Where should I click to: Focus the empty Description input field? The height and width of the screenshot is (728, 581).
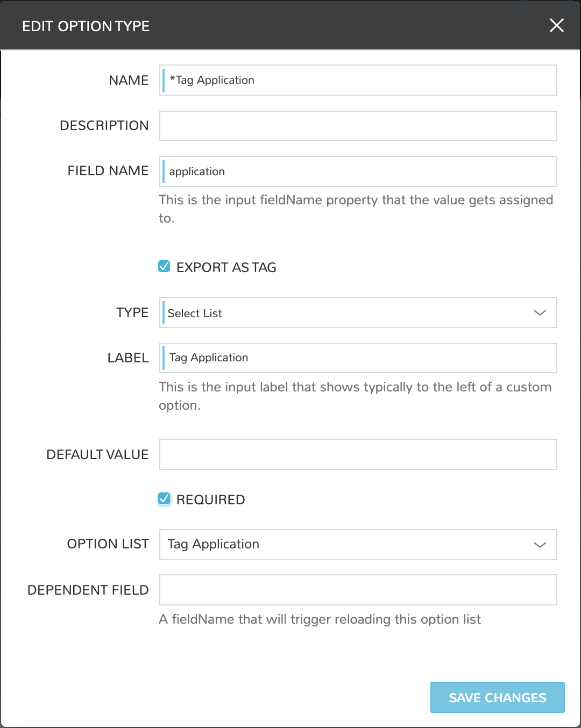click(x=358, y=126)
